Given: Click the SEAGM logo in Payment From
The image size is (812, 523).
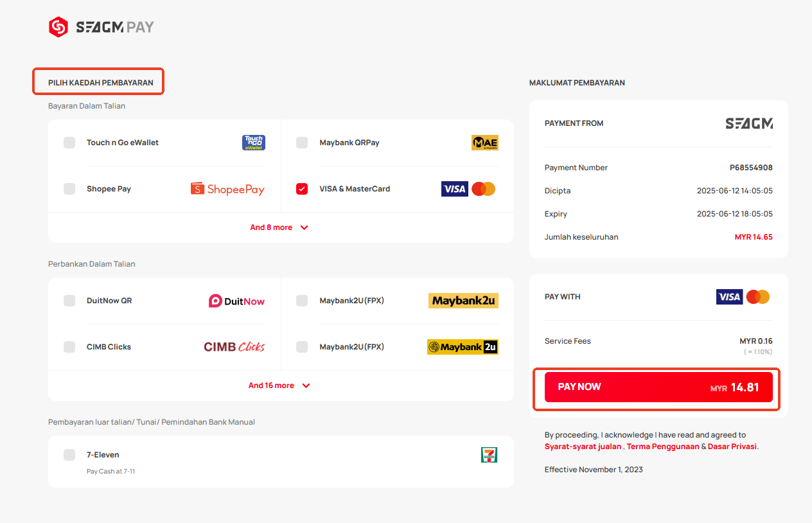Looking at the screenshot, I should (749, 123).
